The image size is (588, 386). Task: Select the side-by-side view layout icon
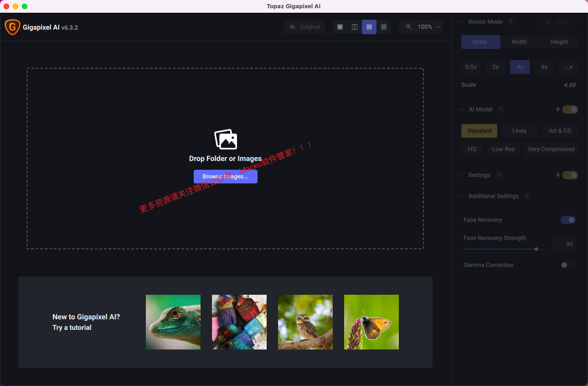coord(369,27)
